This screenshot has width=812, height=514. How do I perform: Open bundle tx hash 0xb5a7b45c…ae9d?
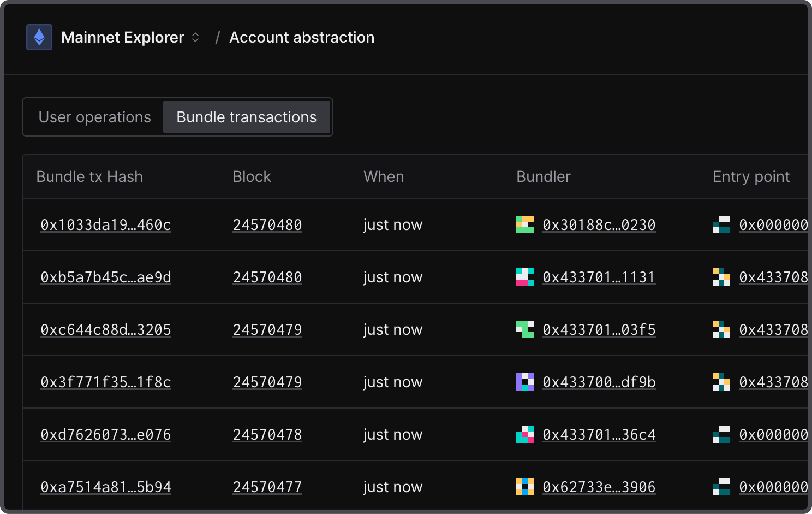[x=106, y=277]
